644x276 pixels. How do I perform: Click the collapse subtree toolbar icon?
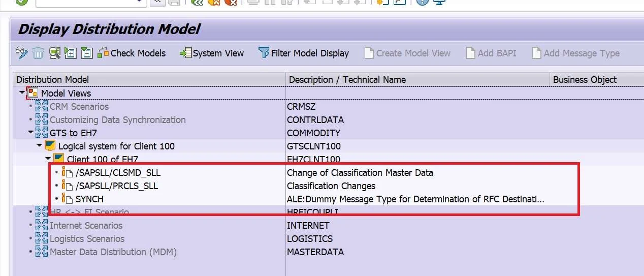(87, 53)
